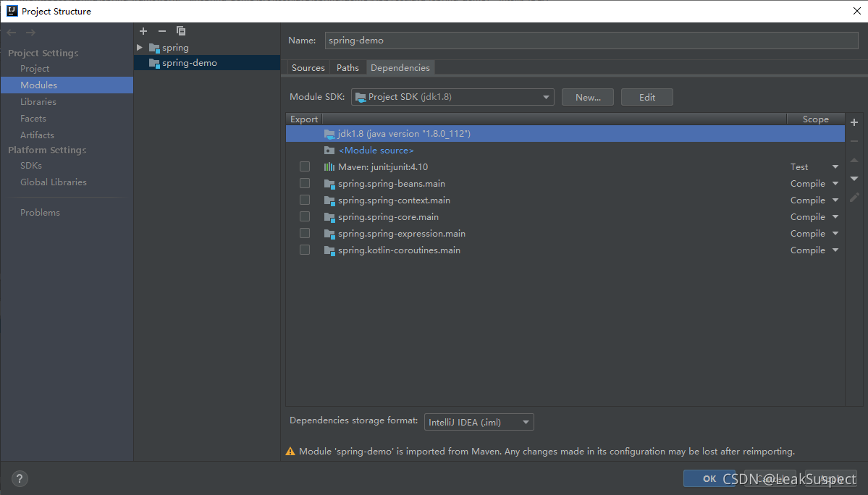The height and width of the screenshot is (495, 868).
Task: Remove dependency using the minus icon
Action: (x=854, y=141)
